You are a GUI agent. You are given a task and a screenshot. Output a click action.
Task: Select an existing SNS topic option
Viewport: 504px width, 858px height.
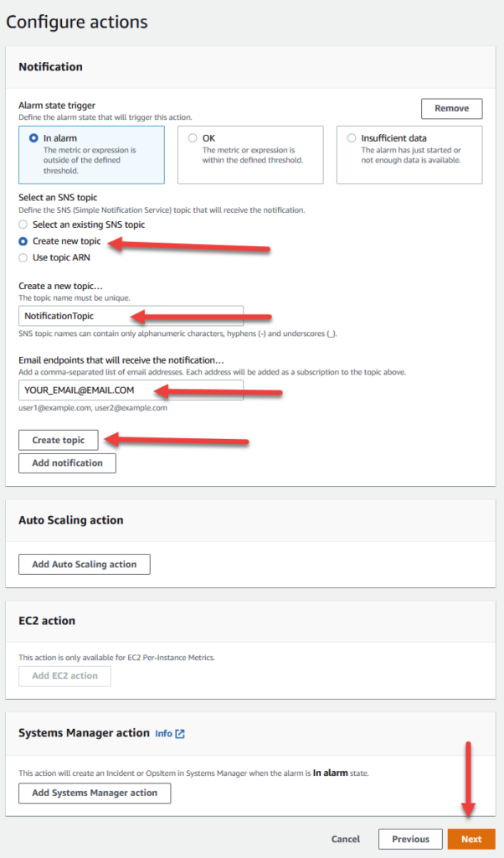click(x=23, y=225)
